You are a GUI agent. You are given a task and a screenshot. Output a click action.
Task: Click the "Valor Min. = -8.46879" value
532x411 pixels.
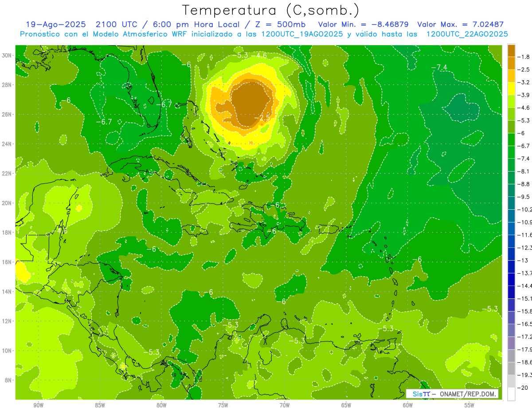pos(364,24)
